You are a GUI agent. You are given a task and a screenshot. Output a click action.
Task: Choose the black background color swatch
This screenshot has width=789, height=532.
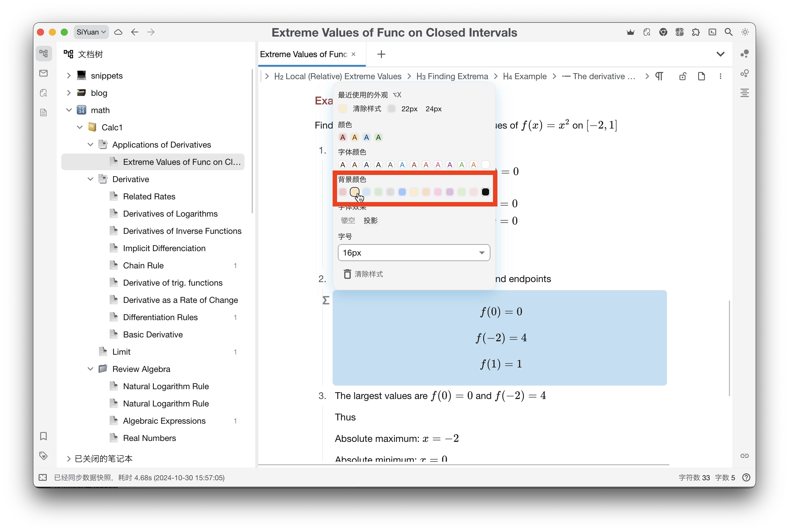pos(485,192)
